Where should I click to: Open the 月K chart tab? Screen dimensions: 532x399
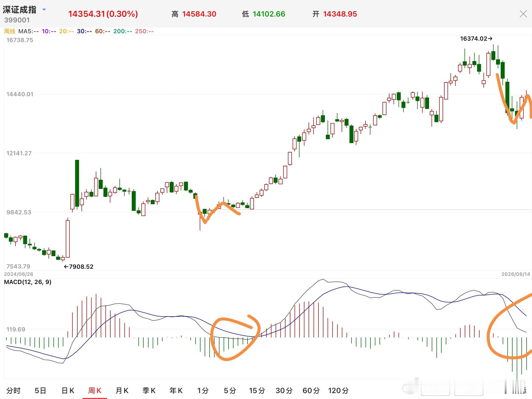[x=122, y=390]
